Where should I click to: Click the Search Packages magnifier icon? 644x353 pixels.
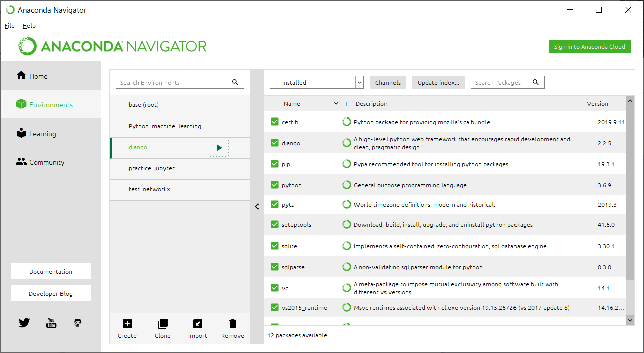(536, 82)
